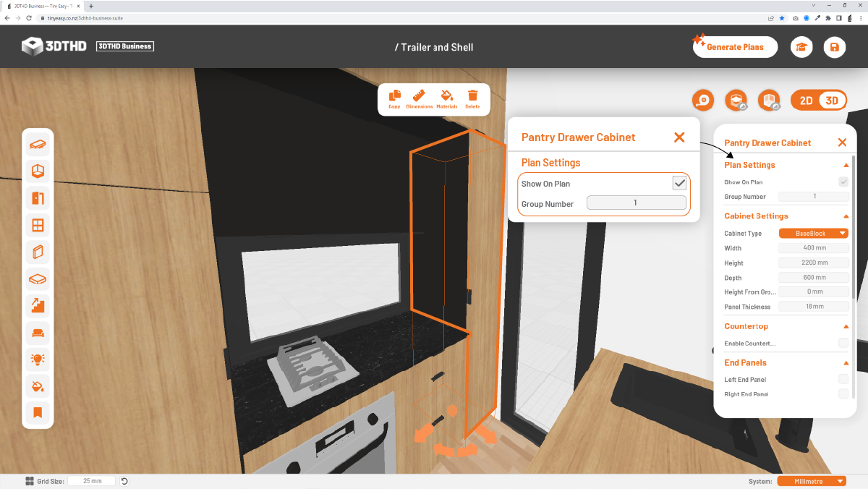Click the Panel Thickness field showing 18 mm
Screen dimensions: 868x489
click(813, 306)
